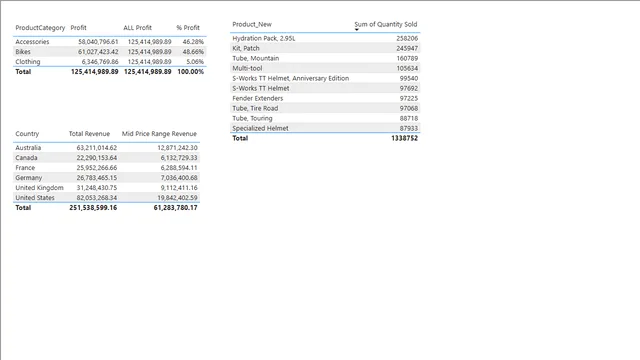Click United States revenue 82,053,268.34
The width and height of the screenshot is (640, 360).
(x=97, y=198)
